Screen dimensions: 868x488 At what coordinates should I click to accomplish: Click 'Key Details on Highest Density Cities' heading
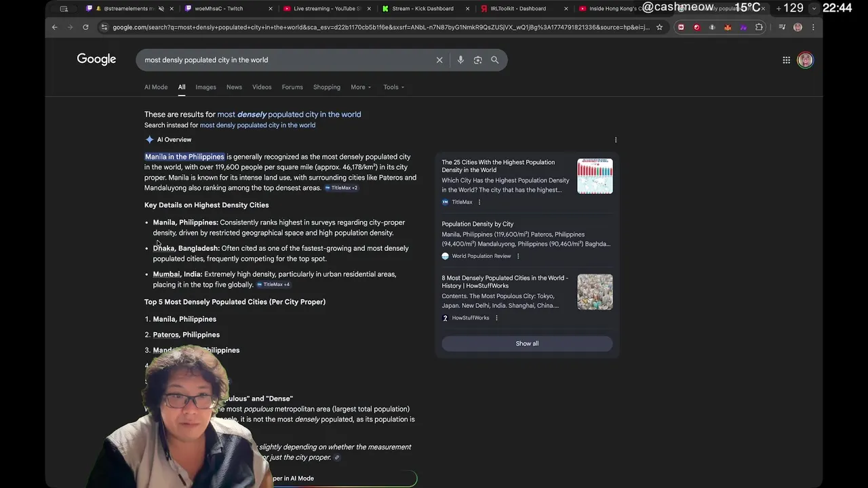pyautogui.click(x=207, y=205)
